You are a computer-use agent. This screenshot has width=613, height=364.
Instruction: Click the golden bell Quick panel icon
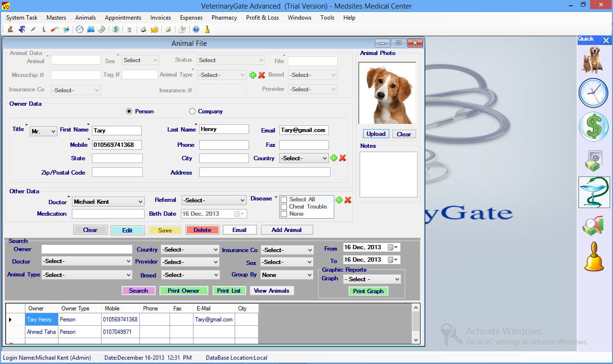(594, 257)
